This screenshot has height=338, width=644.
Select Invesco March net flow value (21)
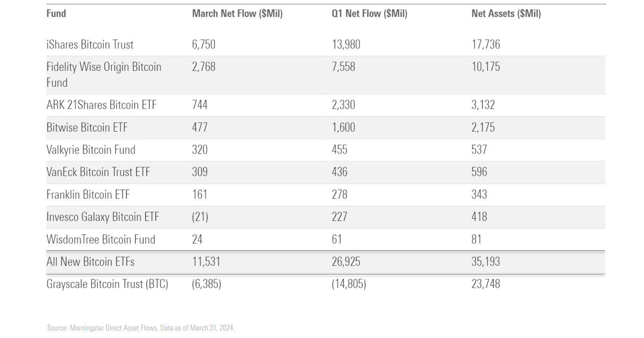200,217
